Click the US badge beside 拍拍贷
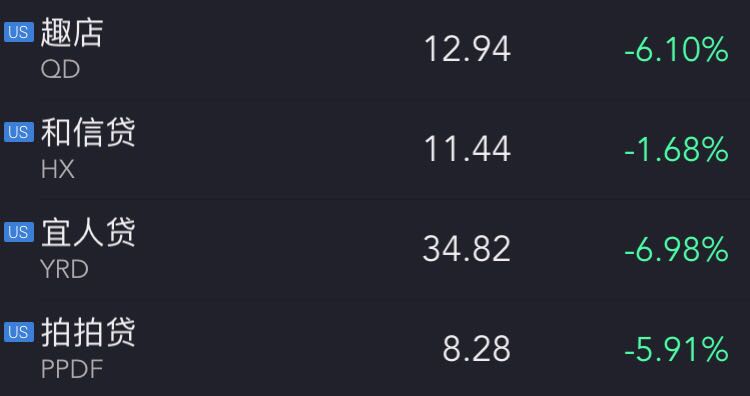This screenshot has height=396, width=750. 19,332
